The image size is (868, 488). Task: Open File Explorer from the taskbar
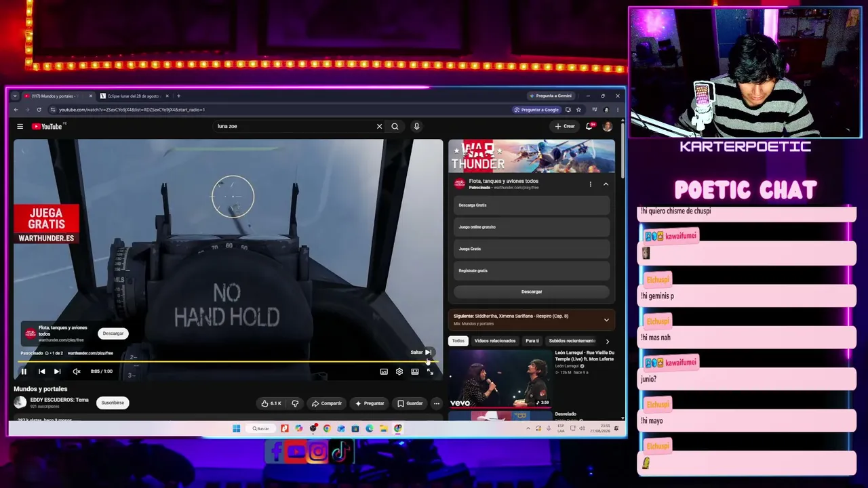coord(384,428)
